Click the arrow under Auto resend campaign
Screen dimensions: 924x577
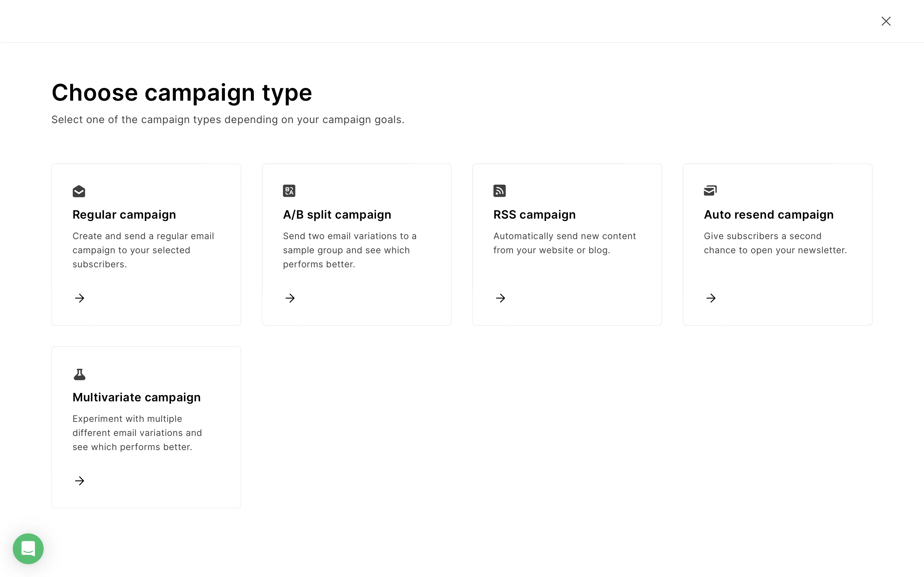711,298
